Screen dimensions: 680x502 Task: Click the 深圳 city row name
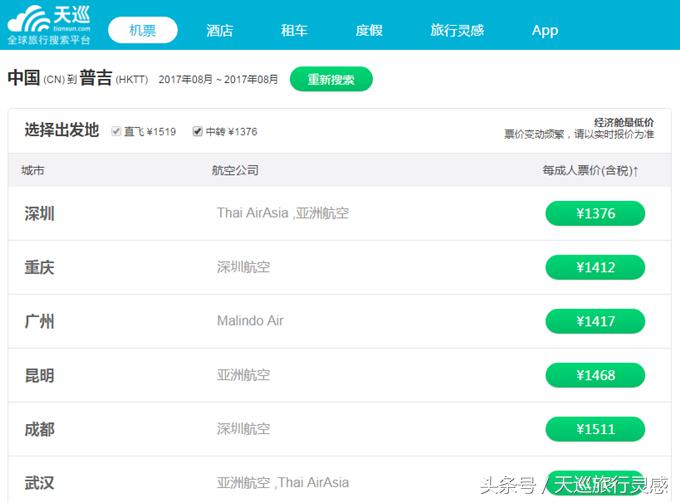click(39, 213)
